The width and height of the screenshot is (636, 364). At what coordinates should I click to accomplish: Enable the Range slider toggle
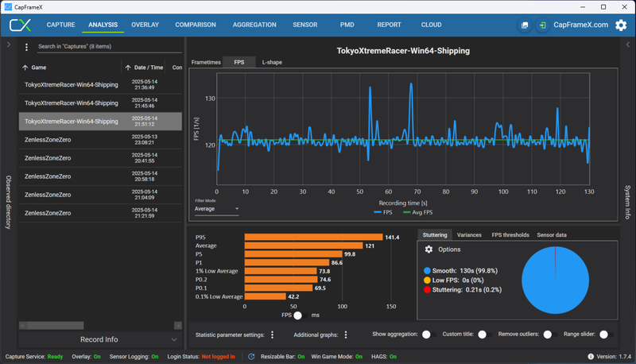[607, 335]
